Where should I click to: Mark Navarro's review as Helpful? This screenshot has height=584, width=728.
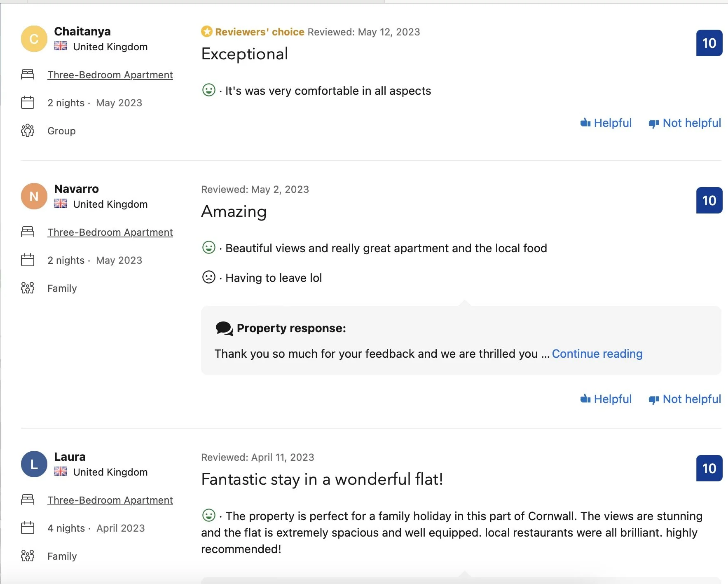tap(606, 399)
